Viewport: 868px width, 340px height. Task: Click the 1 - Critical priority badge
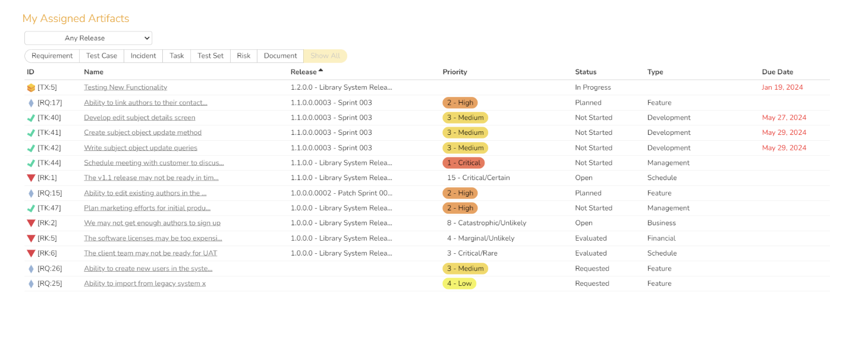464,163
